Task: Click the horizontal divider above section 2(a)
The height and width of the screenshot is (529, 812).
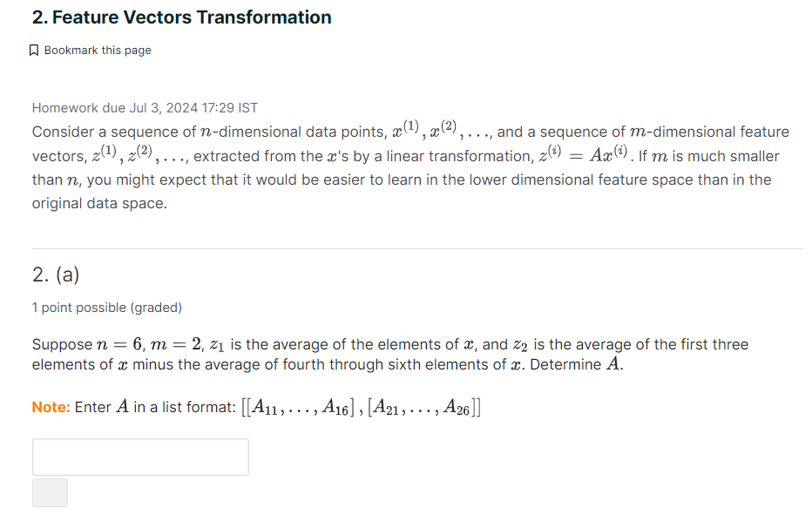Action: pyautogui.click(x=416, y=245)
